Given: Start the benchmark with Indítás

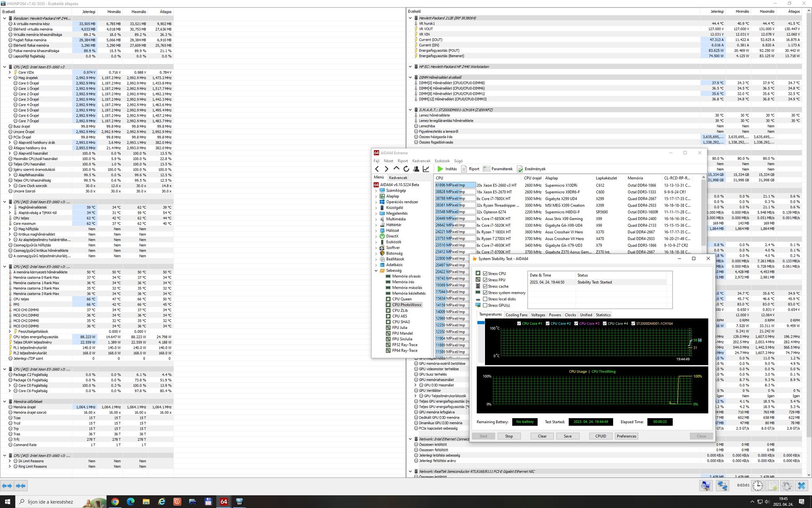Looking at the screenshot, I should pos(447,169).
